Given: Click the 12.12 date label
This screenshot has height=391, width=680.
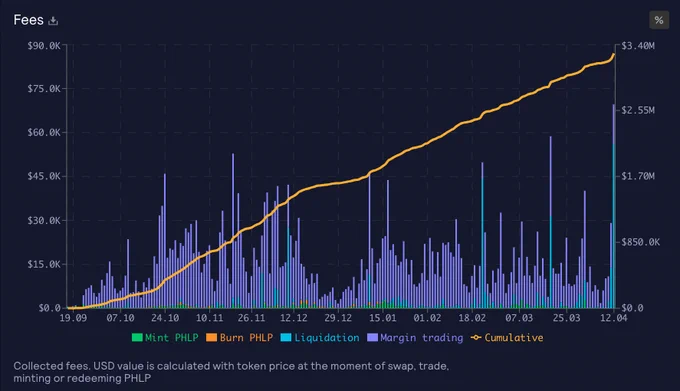Looking at the screenshot, I should pyautogui.click(x=294, y=318).
